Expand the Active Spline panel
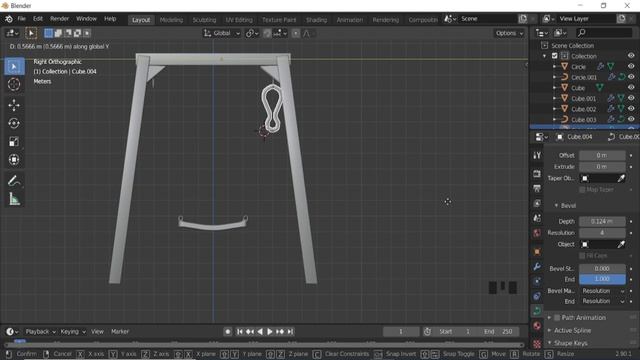The width and height of the screenshot is (640, 360). pos(572,330)
